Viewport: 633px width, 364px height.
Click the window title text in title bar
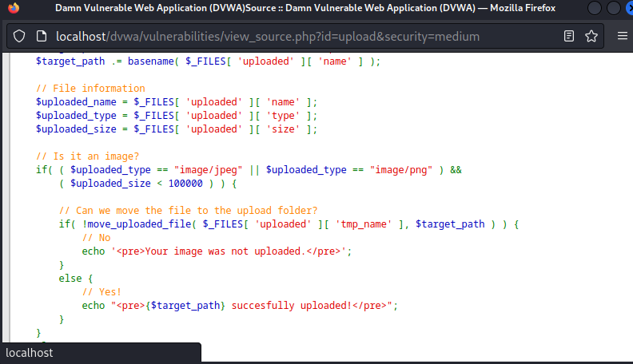(x=305, y=8)
